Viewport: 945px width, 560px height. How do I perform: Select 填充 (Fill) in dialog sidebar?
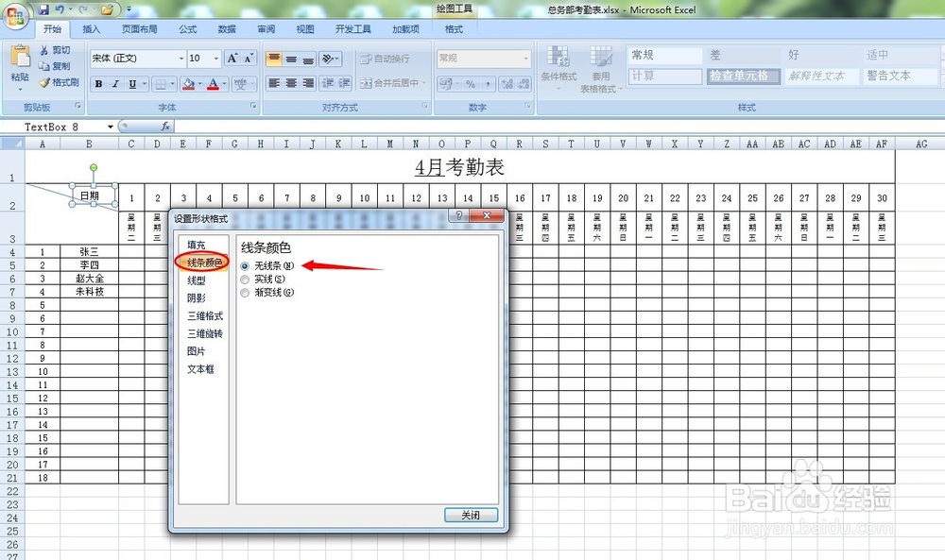pos(197,245)
